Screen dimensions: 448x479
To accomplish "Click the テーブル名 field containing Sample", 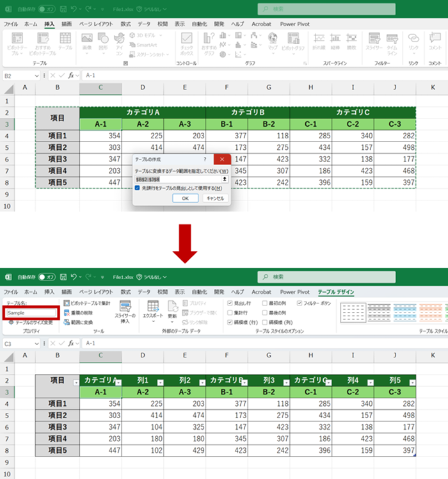I will tap(31, 313).
